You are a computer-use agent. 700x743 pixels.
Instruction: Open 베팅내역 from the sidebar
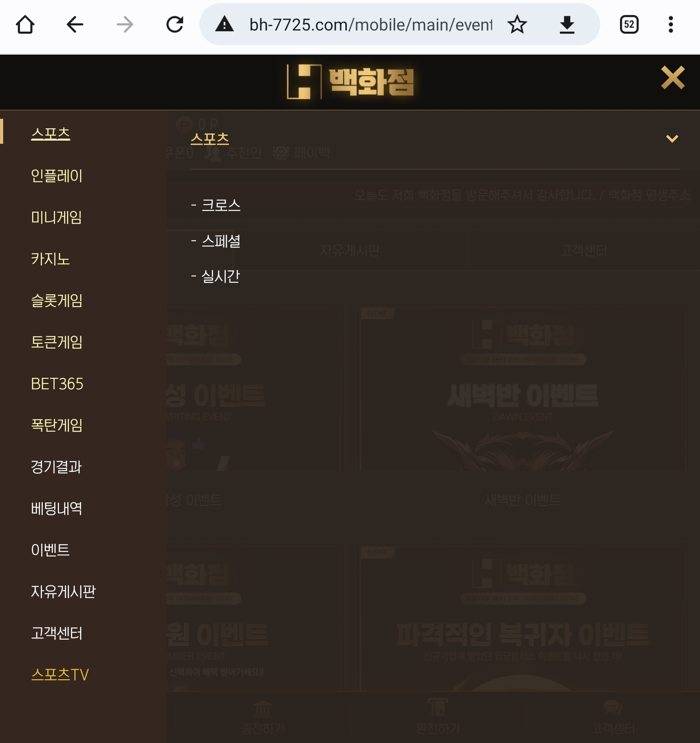click(57, 508)
